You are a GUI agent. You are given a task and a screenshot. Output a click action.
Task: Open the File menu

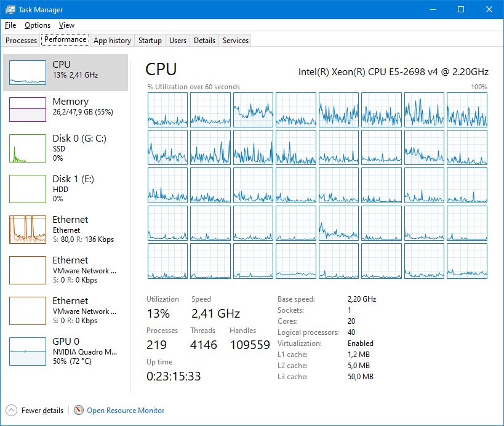[10, 25]
